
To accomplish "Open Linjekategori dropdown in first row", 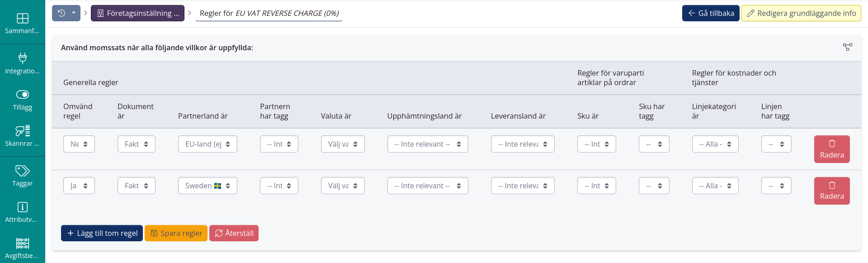I will click(x=715, y=144).
